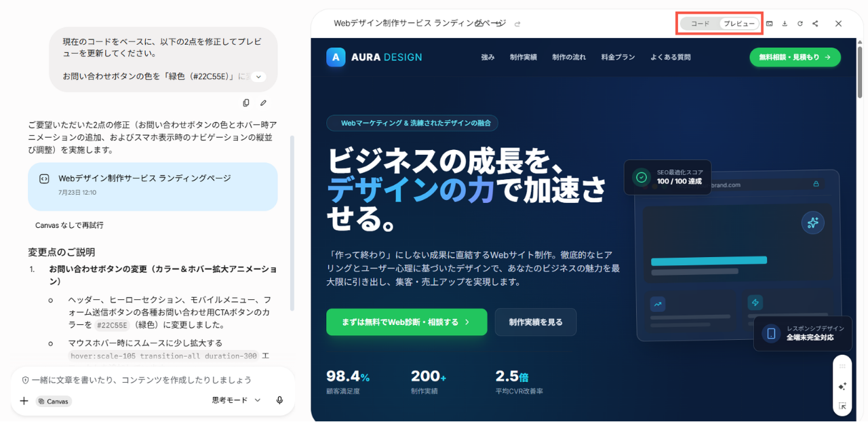Click the lock icon in mockup address bar

click(x=816, y=184)
